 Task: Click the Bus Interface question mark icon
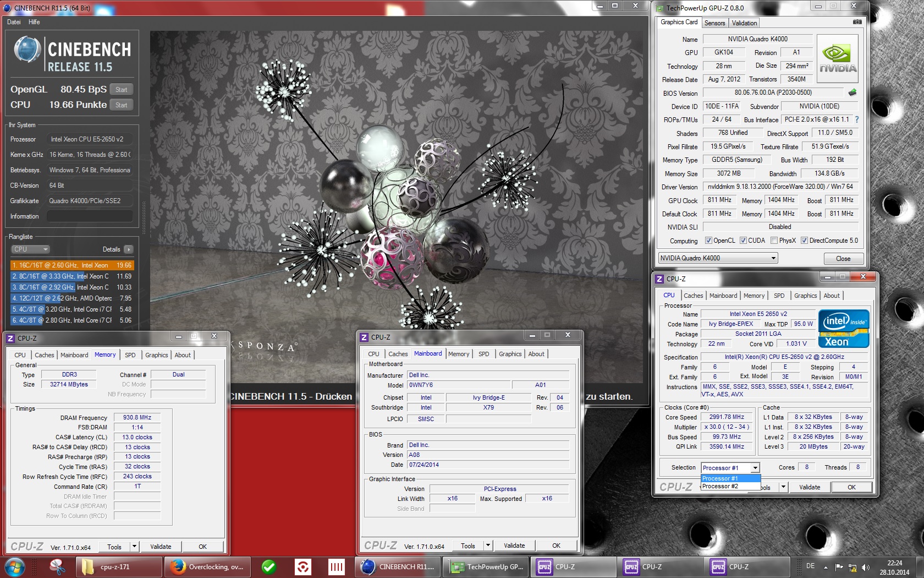pos(856,119)
